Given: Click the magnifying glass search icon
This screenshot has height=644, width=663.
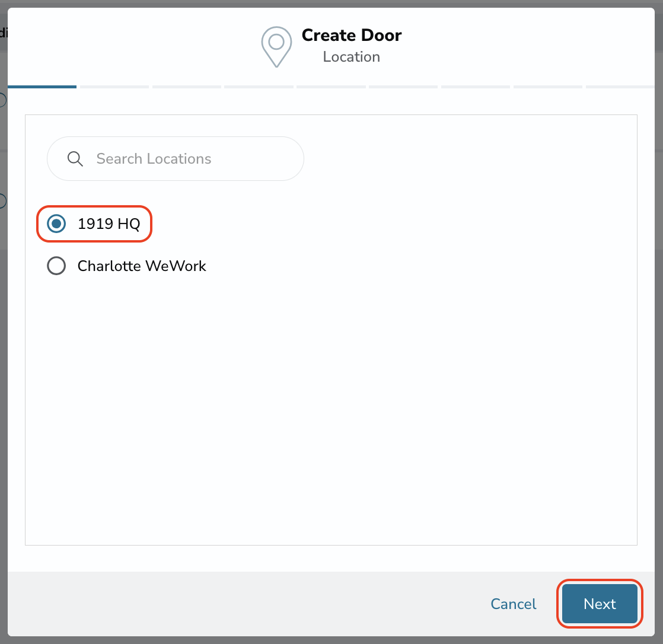Looking at the screenshot, I should [x=75, y=159].
